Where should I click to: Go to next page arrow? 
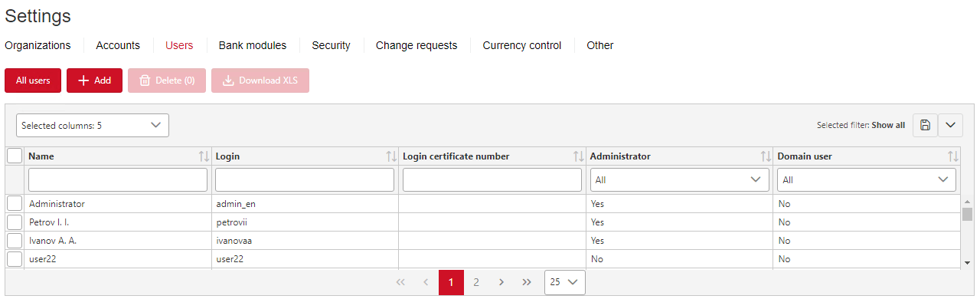(501, 282)
